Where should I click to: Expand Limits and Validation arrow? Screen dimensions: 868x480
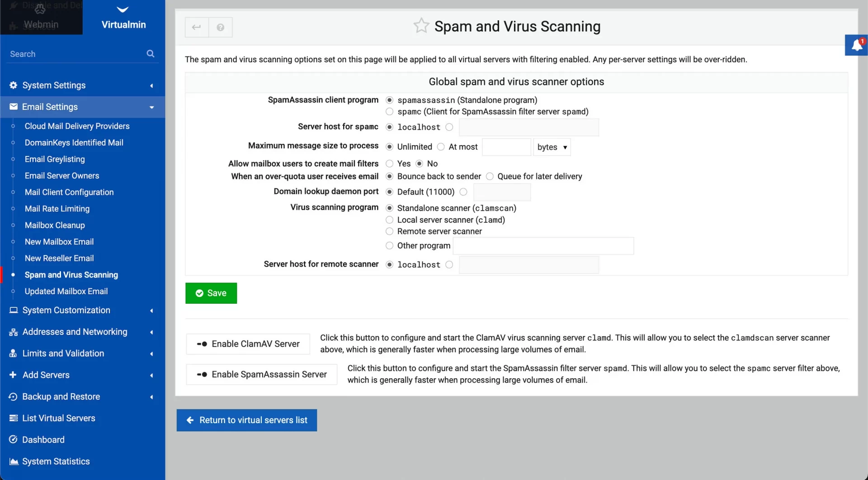[151, 354]
